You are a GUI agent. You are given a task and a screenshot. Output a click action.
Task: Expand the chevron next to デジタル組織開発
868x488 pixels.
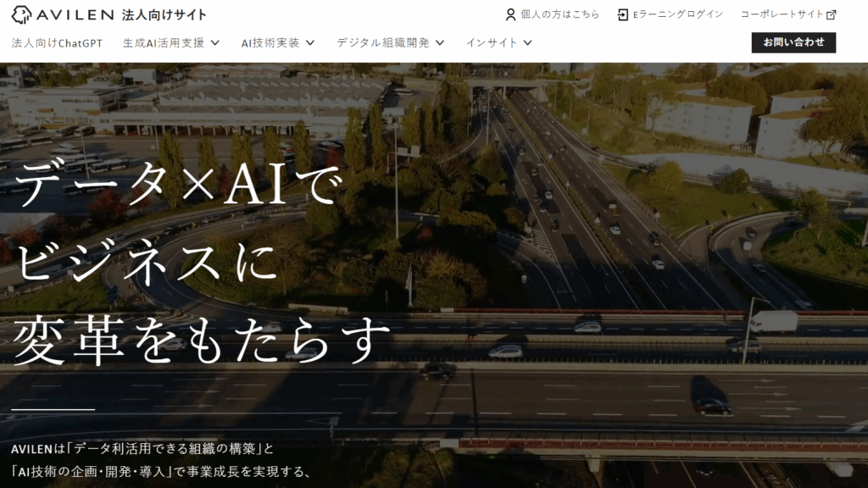pos(440,42)
